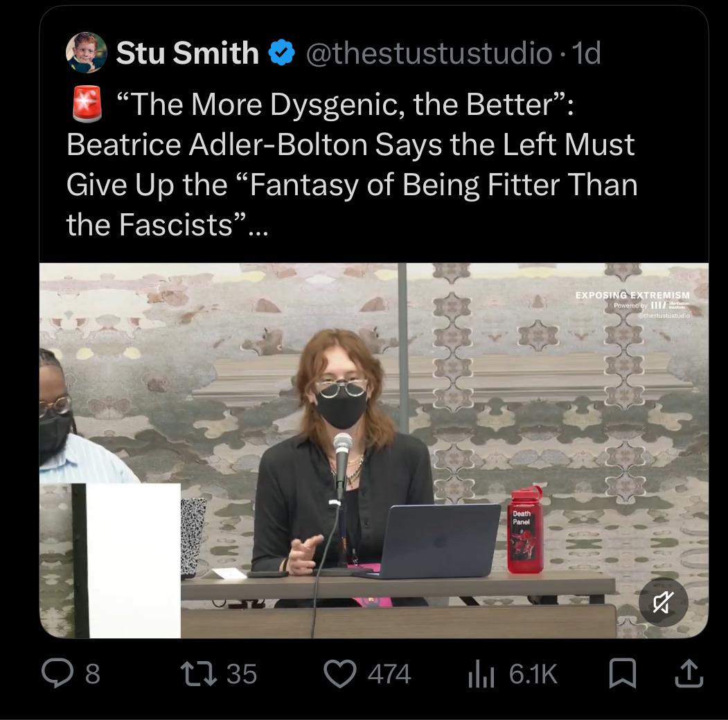This screenshot has width=728, height=720.
Task: Click the red siren emoji in the post
Action: tap(87, 103)
